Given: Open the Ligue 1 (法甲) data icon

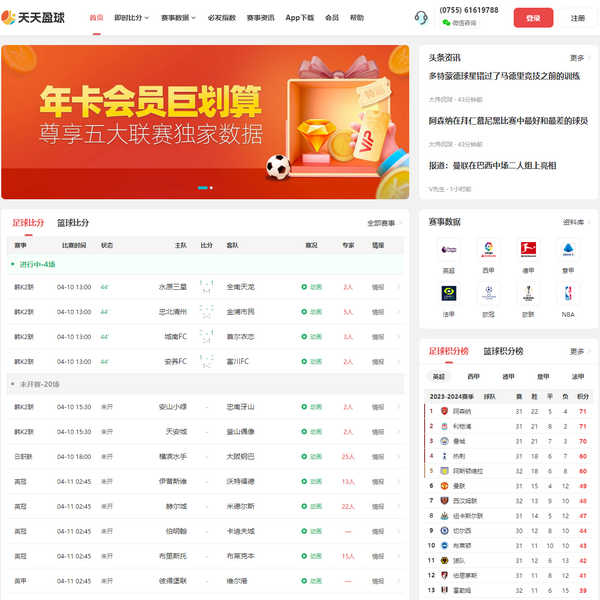Looking at the screenshot, I should tap(449, 295).
